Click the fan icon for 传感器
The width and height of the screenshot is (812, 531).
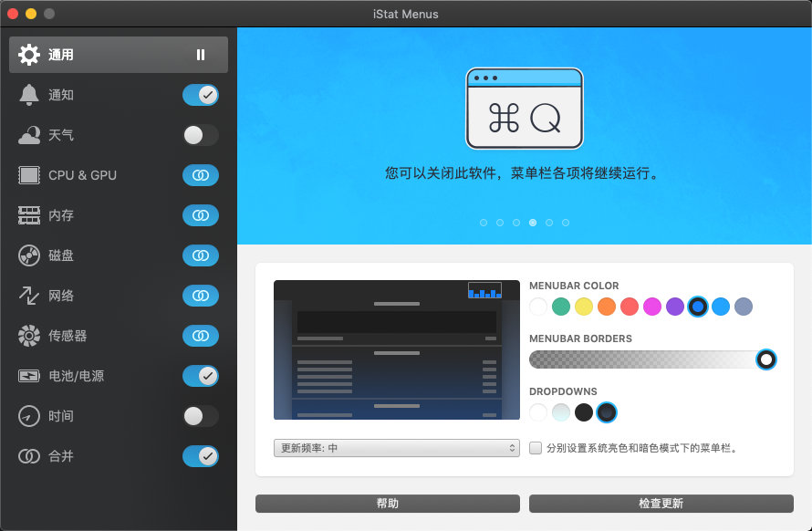29,336
